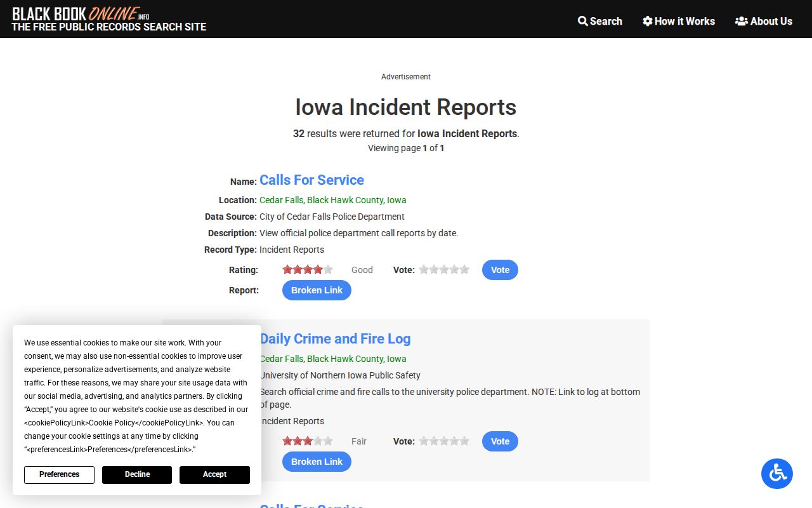Follow Black Hawk County link under Daily Crime Log
This screenshot has width=812, height=508.
[345, 359]
